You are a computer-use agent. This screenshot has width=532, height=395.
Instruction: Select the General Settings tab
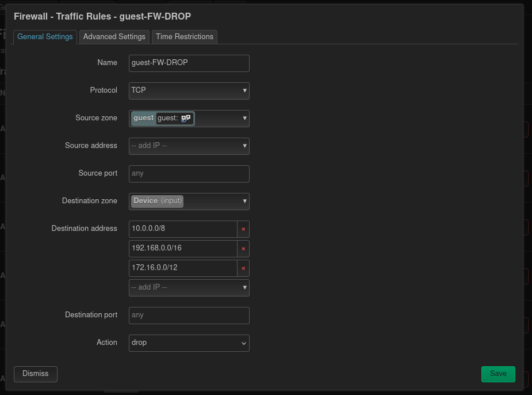click(45, 36)
